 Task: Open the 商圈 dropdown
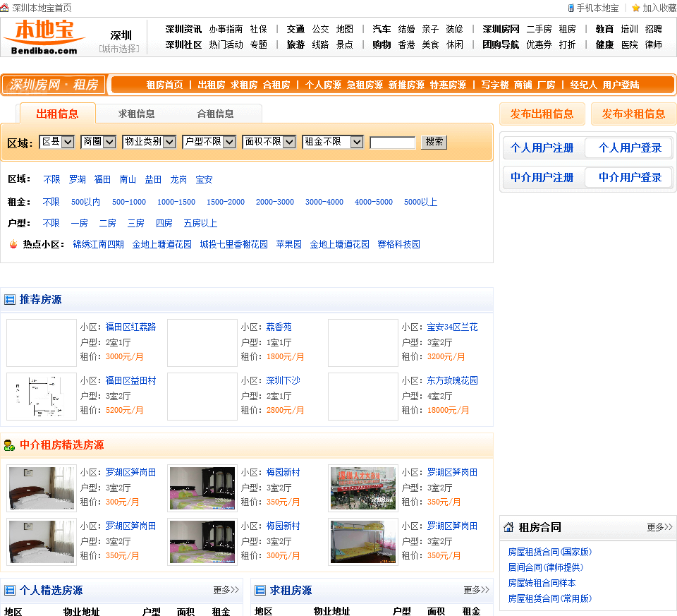click(98, 142)
